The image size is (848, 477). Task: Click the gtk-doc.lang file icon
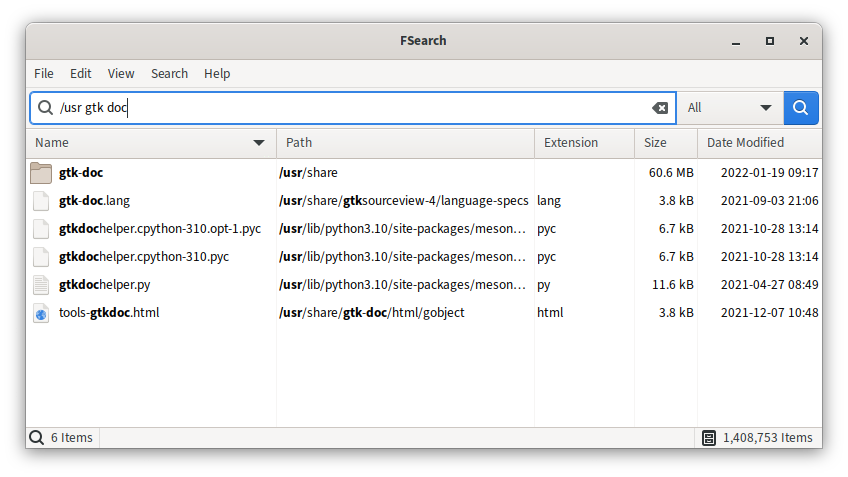point(41,201)
